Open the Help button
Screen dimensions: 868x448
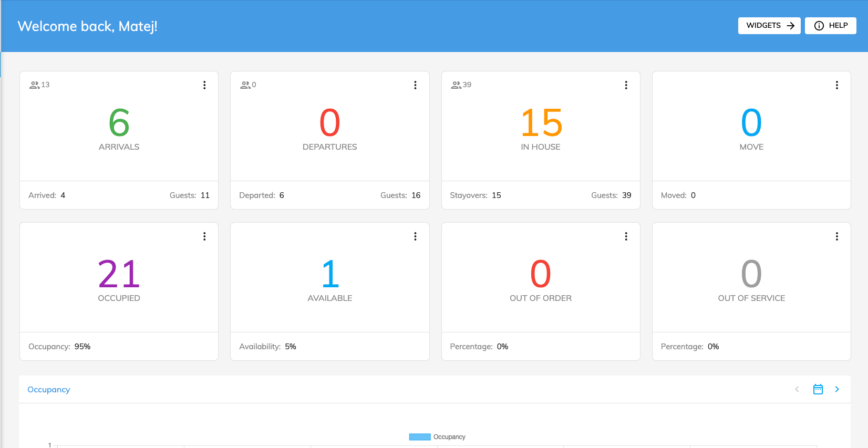[x=830, y=26]
